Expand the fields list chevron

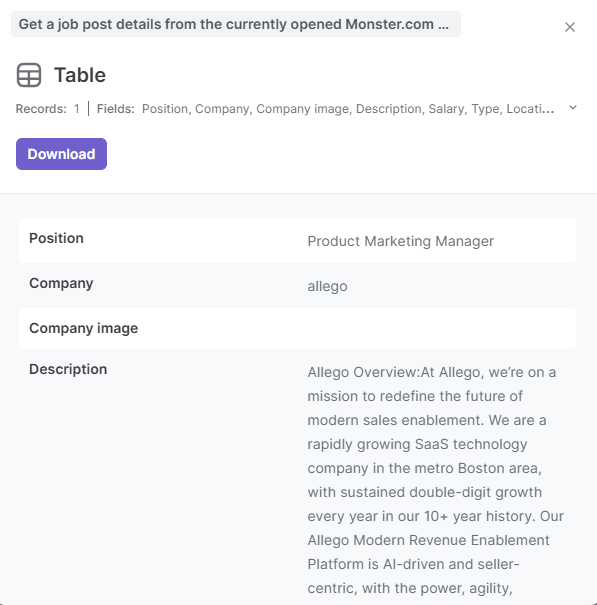(573, 108)
